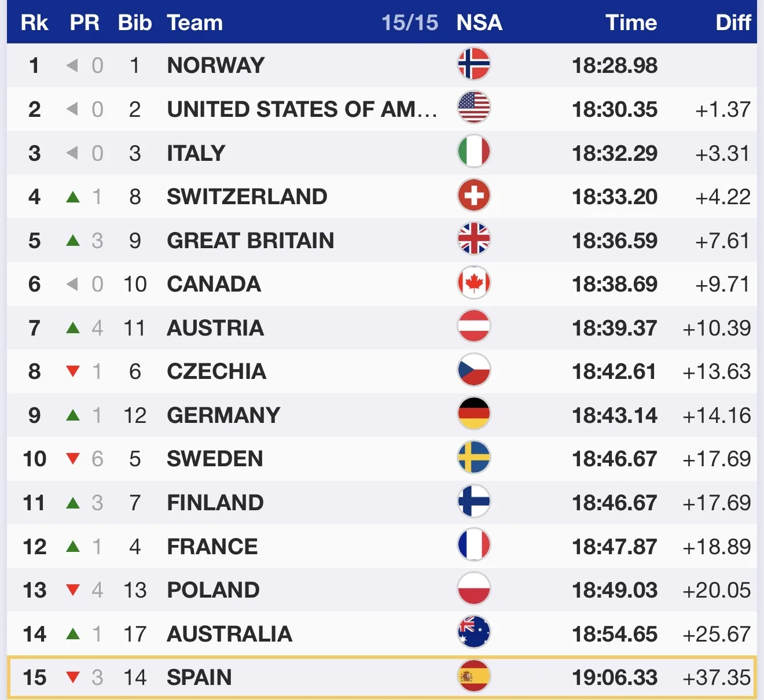Viewport: 764px width, 700px height.
Task: Click red down arrow beside Sweden
Action: (73, 459)
